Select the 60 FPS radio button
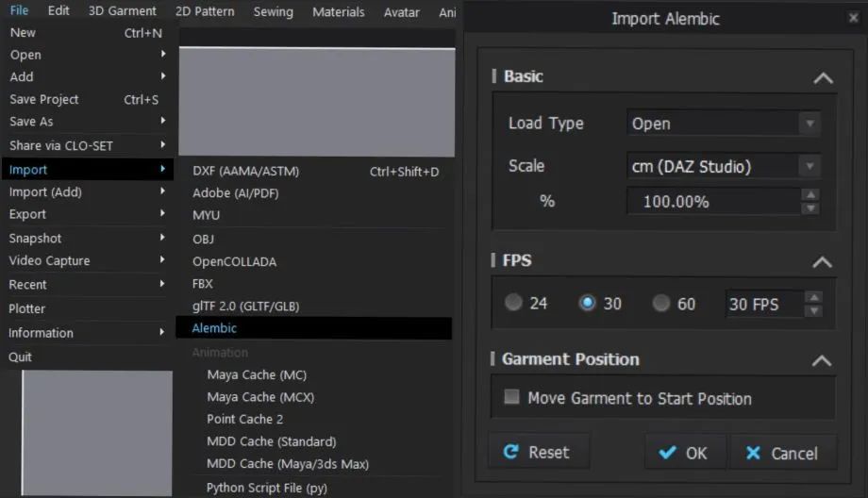 (x=661, y=304)
